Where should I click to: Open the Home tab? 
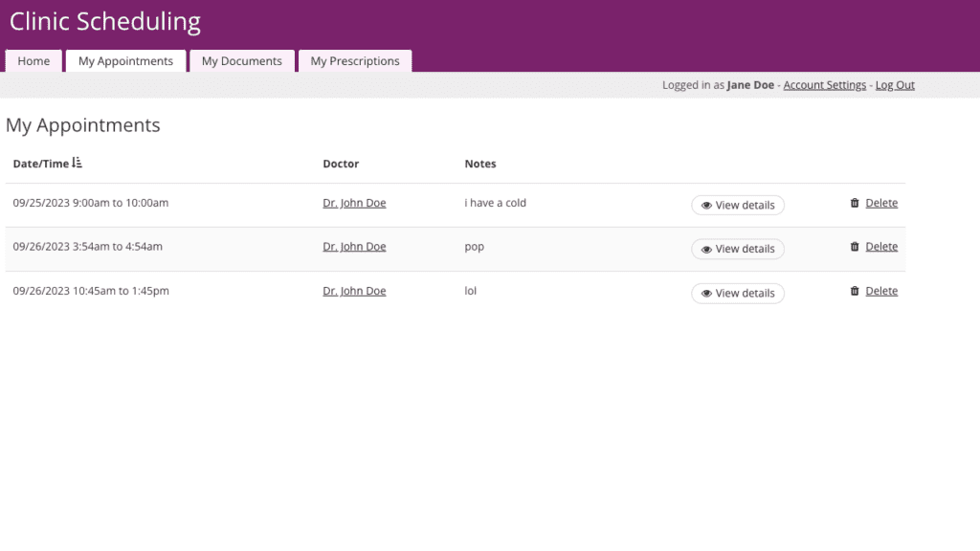tap(33, 61)
